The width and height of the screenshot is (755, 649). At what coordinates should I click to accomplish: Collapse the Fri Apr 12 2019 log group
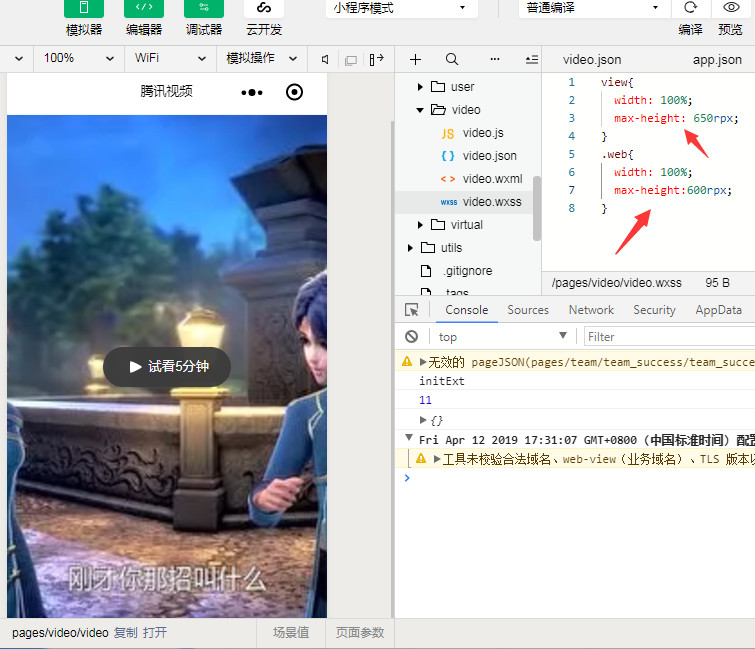tap(409, 438)
